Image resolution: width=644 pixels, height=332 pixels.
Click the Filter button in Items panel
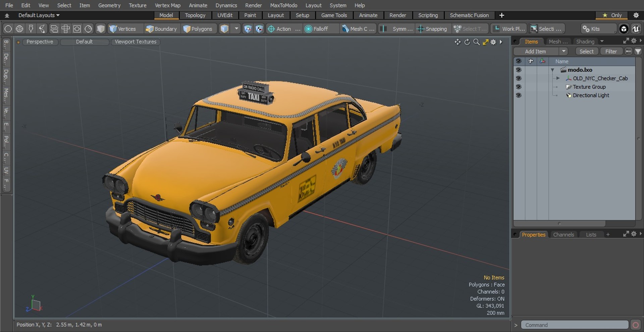[611, 51]
